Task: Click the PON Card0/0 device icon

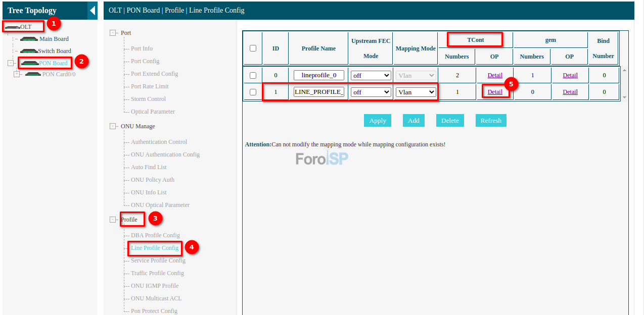Action: 33,74
